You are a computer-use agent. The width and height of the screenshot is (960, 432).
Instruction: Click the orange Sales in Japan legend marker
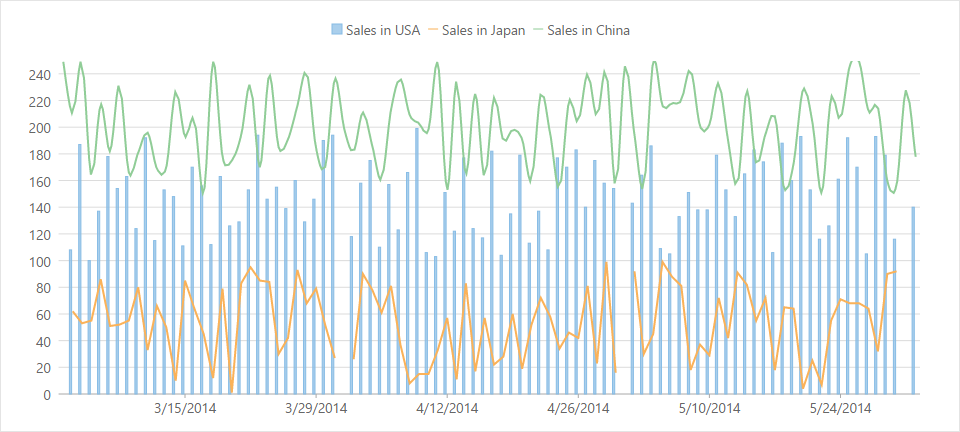[x=433, y=30]
